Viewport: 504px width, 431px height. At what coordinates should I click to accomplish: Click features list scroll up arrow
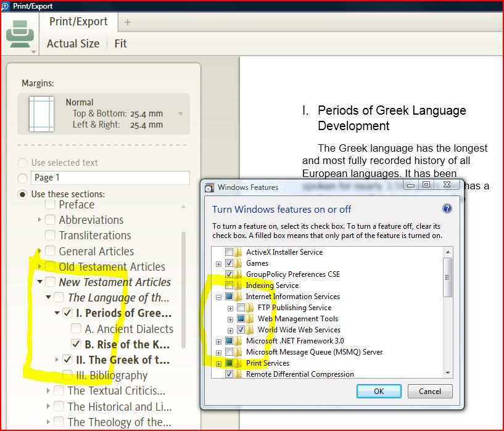click(448, 252)
